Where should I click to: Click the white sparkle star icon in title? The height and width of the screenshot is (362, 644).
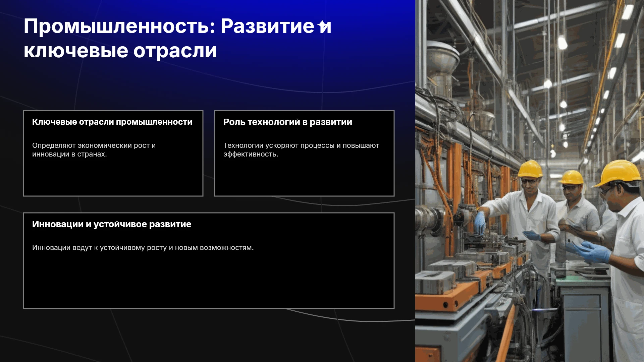pyautogui.click(x=322, y=25)
